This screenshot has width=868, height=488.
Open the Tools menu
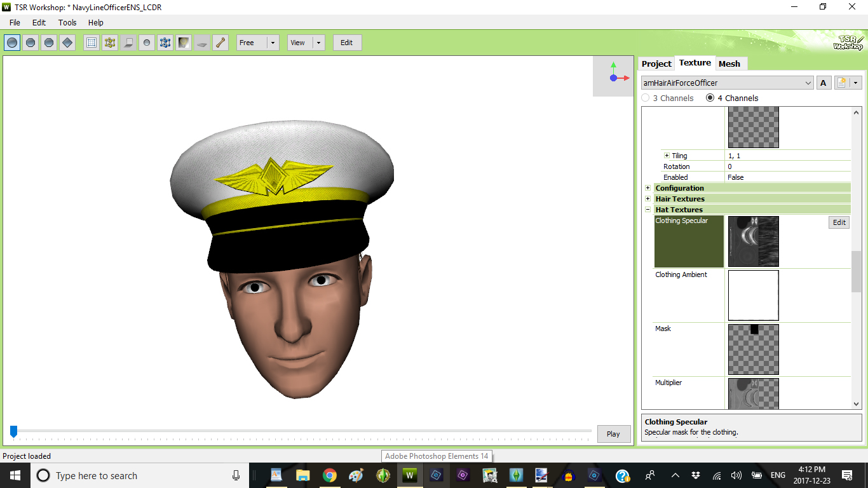pos(67,22)
